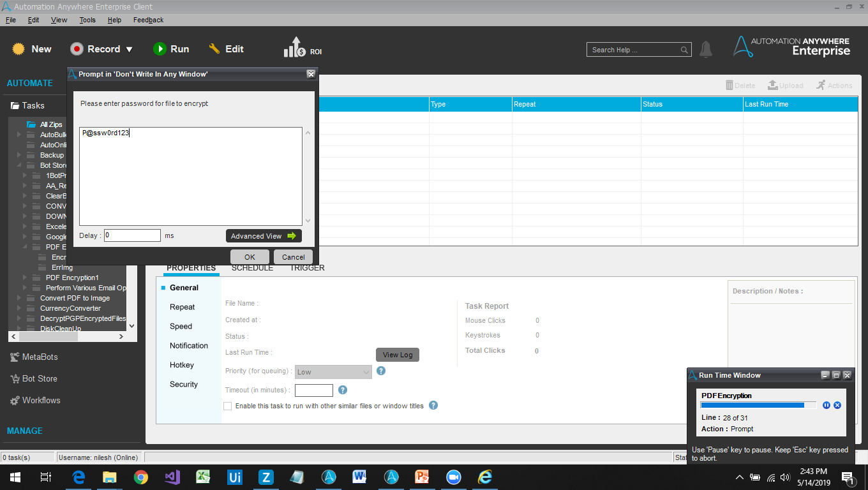
Task: Click the notification bell icon
Action: (706, 49)
